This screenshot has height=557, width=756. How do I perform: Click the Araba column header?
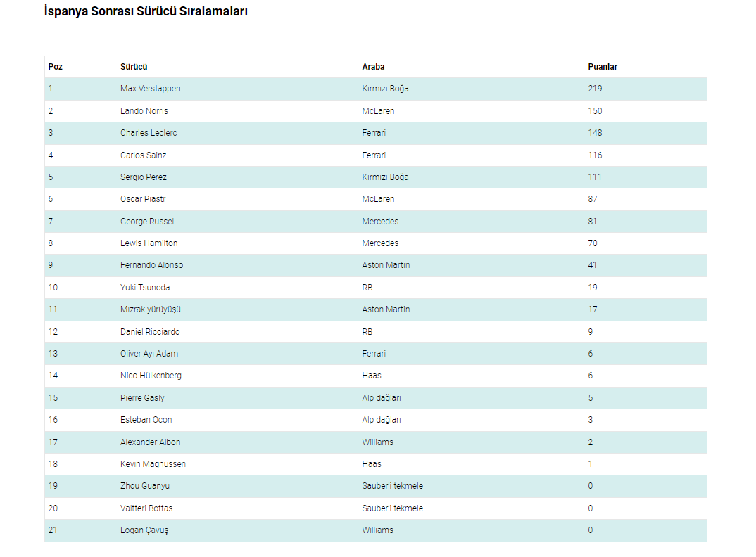[x=373, y=67]
